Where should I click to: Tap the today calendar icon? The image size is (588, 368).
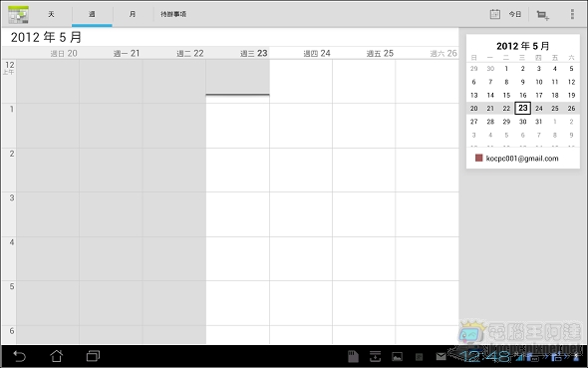pyautogui.click(x=495, y=14)
